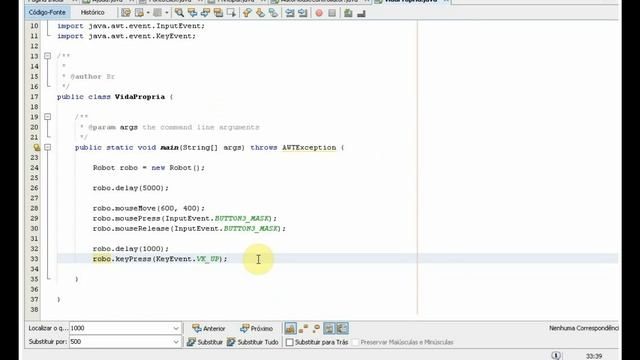The height and width of the screenshot is (360, 640).
Task: Click VK_UP constant on line 33
Action: (x=208, y=259)
